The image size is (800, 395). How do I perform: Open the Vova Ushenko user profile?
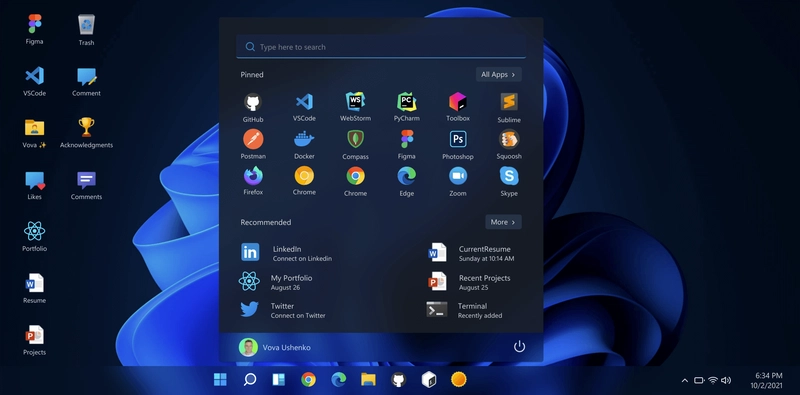point(274,348)
